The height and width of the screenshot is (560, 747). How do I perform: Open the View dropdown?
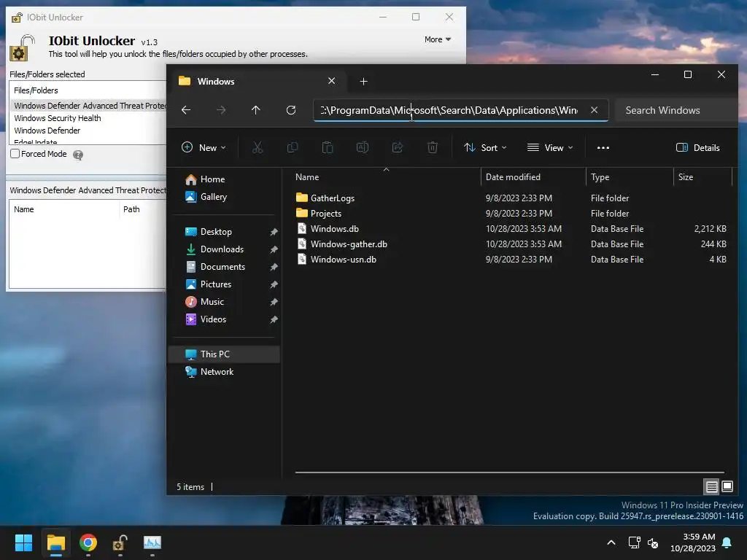[550, 147]
